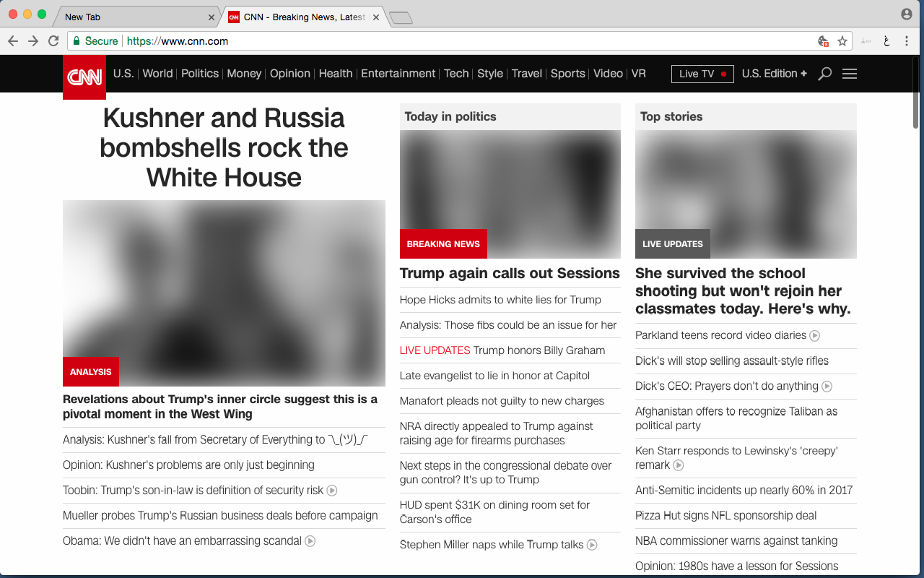
Task: Open the large Kushner story image
Action: tap(224, 293)
